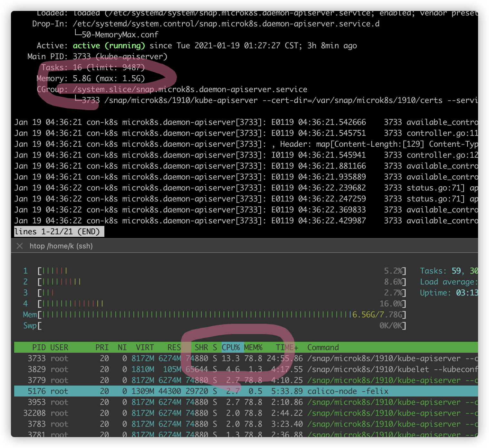Click the htop /home/k (ssh) title tab

(61, 246)
